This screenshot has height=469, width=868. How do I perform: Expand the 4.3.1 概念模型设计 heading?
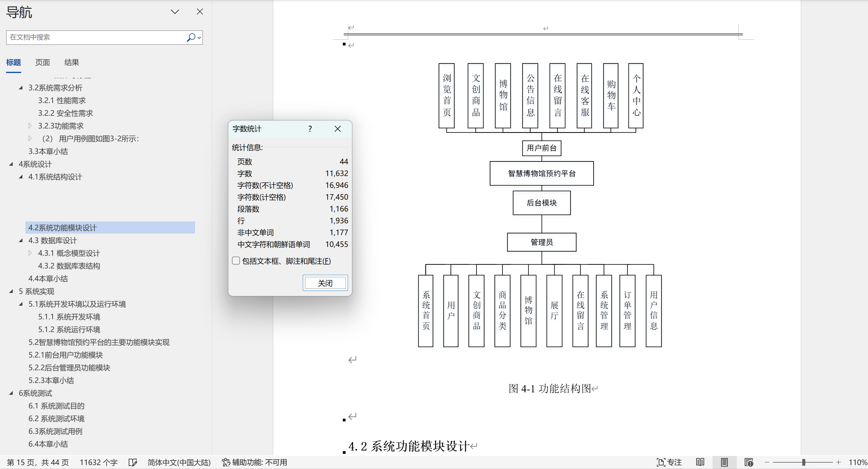click(x=30, y=253)
